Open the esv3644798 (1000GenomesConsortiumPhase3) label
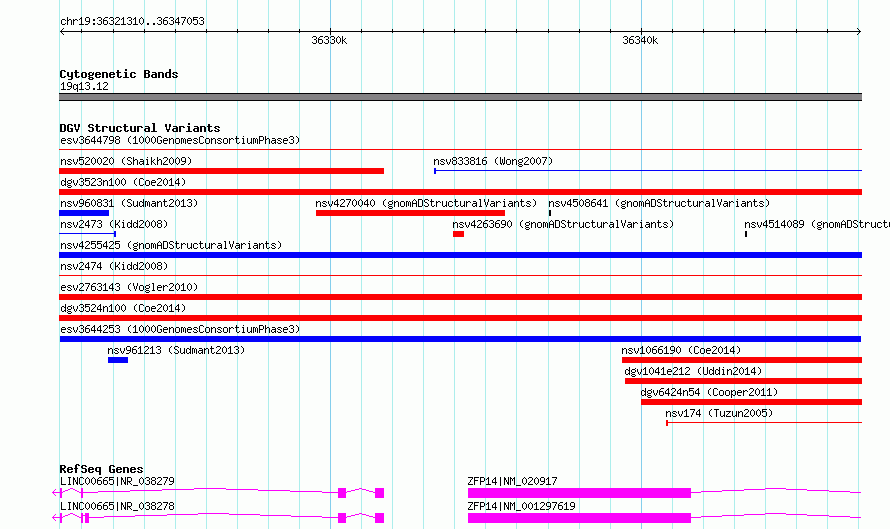 click(180, 140)
